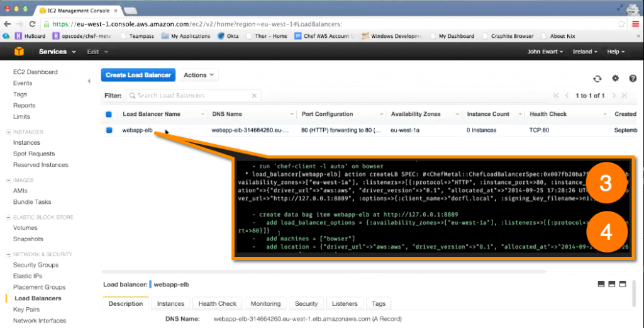Open table settings gear icon
644x328 pixels.
tap(616, 79)
